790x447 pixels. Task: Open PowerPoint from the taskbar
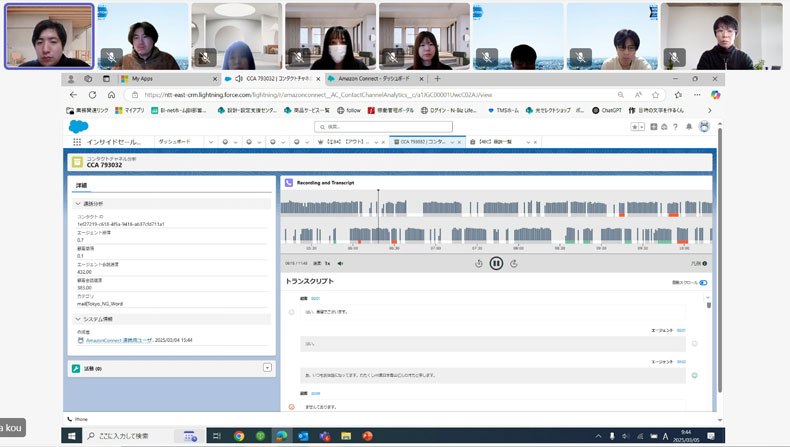[x=367, y=436]
